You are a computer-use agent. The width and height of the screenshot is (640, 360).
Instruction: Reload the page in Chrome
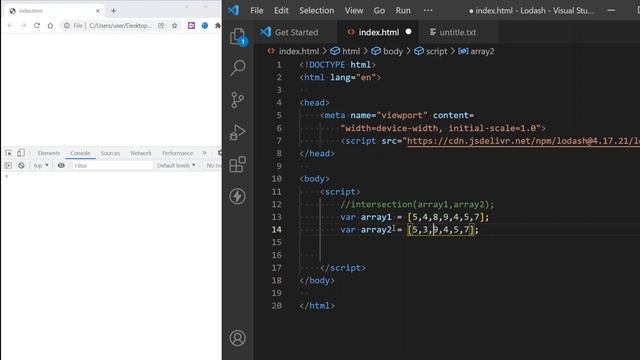coord(37,25)
